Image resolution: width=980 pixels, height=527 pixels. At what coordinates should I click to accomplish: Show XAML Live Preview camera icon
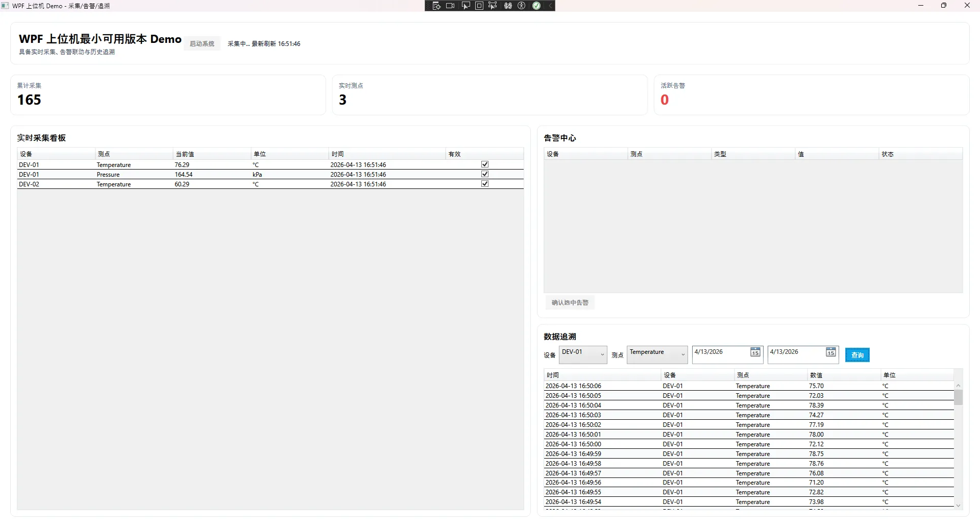click(450, 6)
